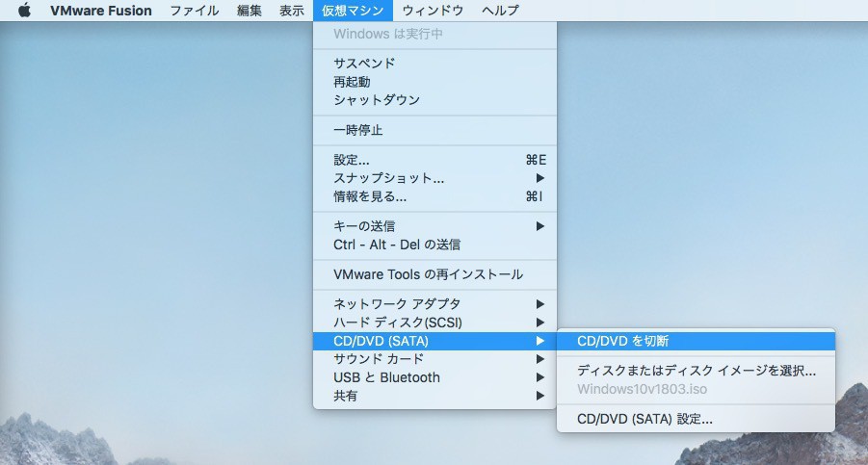868x465 pixels.
Task: Open the VMware Fusion application menu
Action: click(101, 11)
